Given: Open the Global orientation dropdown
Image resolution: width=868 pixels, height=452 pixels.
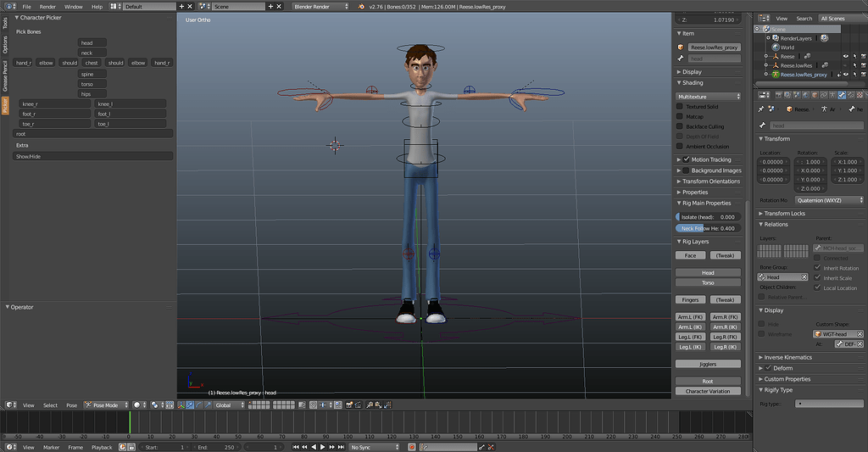Looking at the screenshot, I should tap(230, 405).
